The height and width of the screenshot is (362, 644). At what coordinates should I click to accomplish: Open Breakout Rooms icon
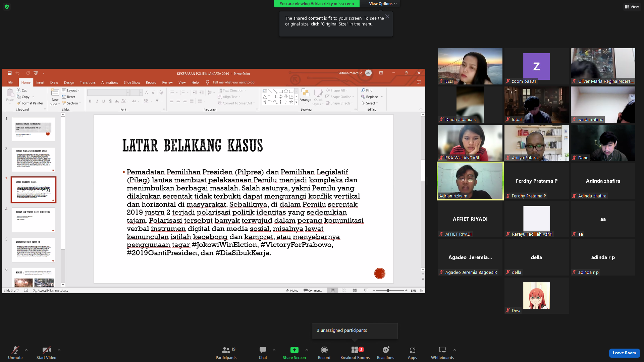point(355,350)
